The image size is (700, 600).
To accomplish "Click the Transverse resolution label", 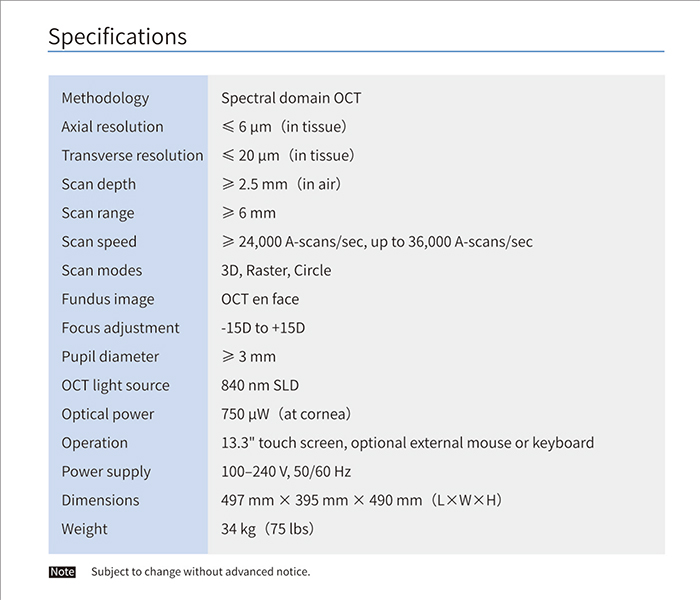I will [x=132, y=155].
